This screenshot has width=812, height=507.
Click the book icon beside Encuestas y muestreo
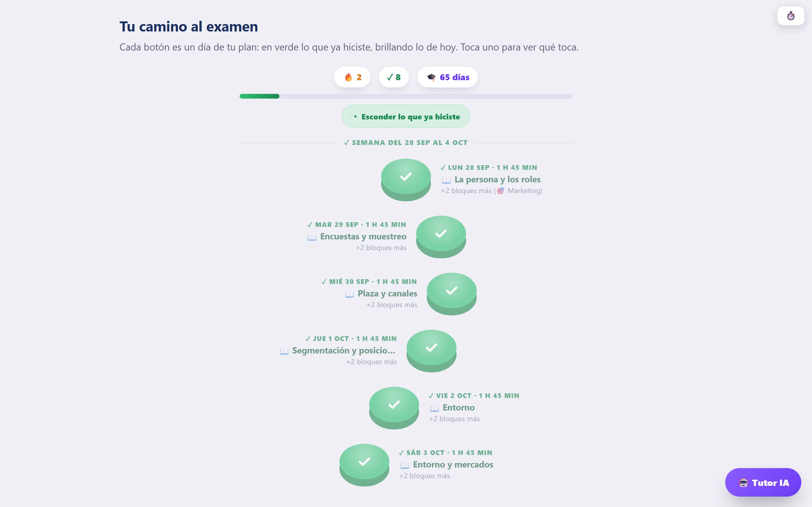312,237
